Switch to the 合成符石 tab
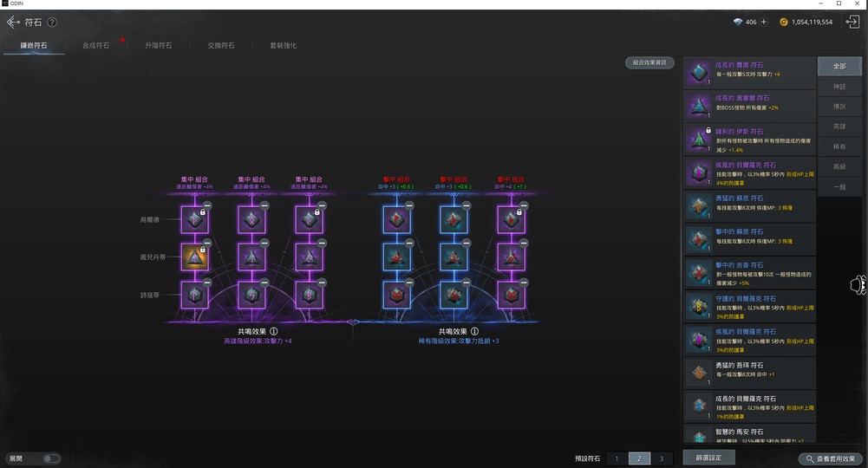 [x=95, y=45]
